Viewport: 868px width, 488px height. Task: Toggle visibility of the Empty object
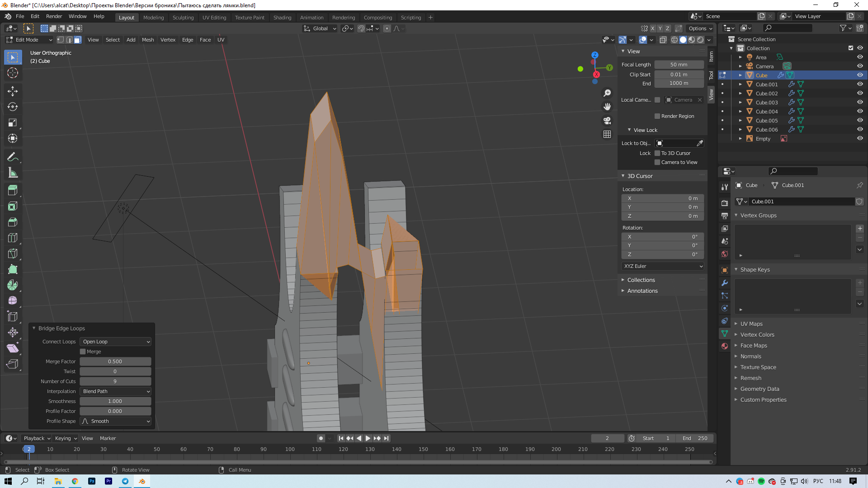pyautogui.click(x=860, y=139)
